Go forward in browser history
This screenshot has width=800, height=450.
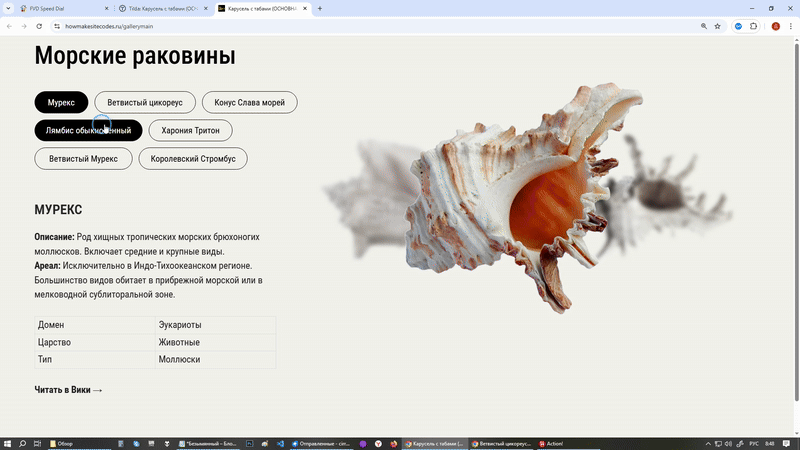point(24,26)
